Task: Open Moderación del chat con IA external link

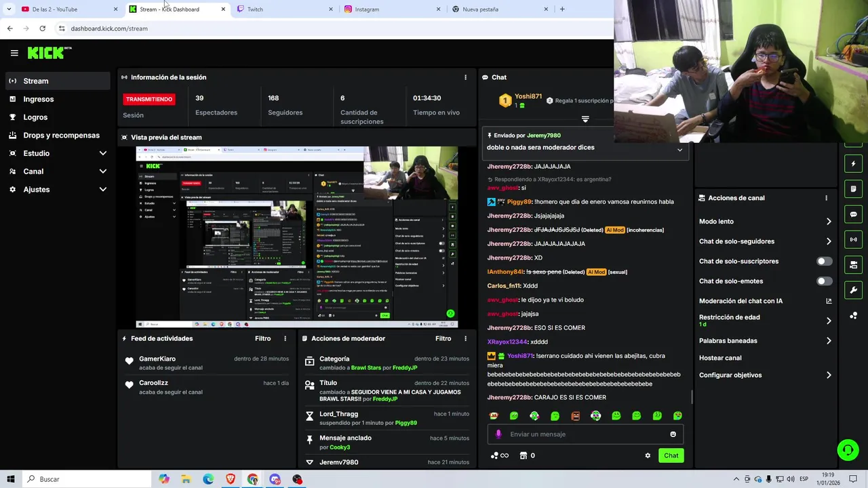Action: [829, 301]
